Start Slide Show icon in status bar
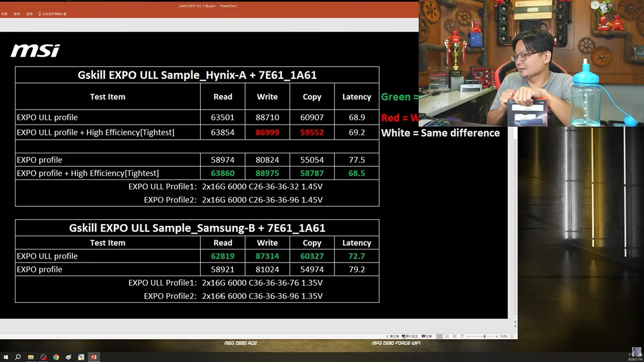The image size is (644, 362). tap(462, 336)
